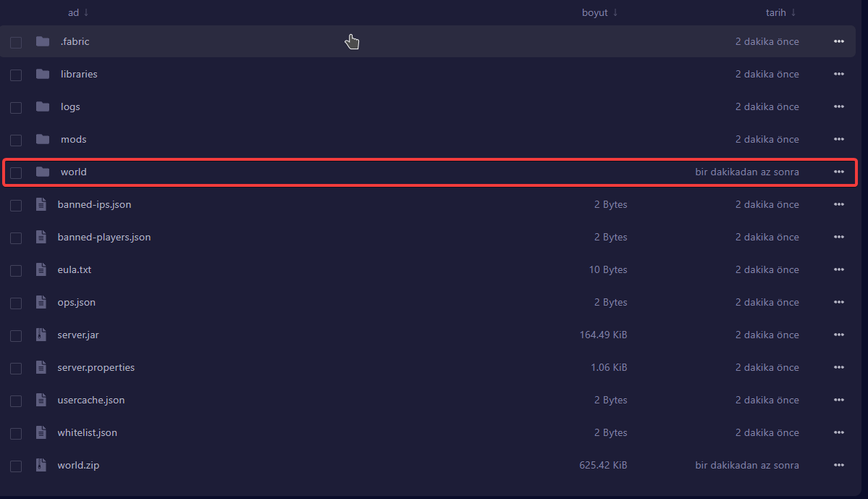
Task: Open the three-dot menu for server.properties
Action: [x=838, y=367]
